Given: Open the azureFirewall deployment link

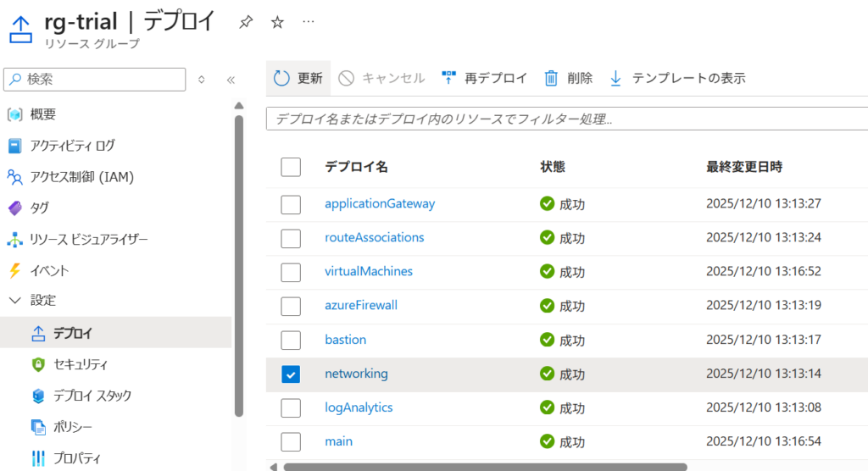Looking at the screenshot, I should [361, 305].
